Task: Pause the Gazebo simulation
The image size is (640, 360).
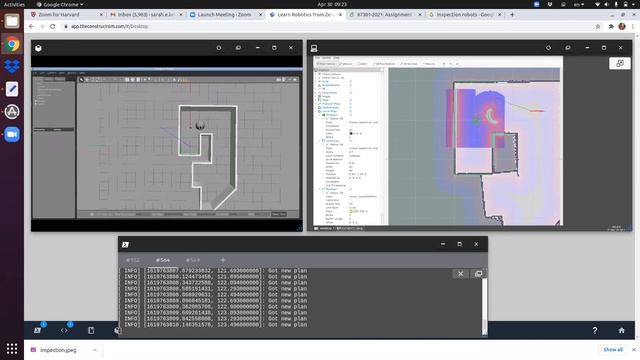Action: click(92, 214)
